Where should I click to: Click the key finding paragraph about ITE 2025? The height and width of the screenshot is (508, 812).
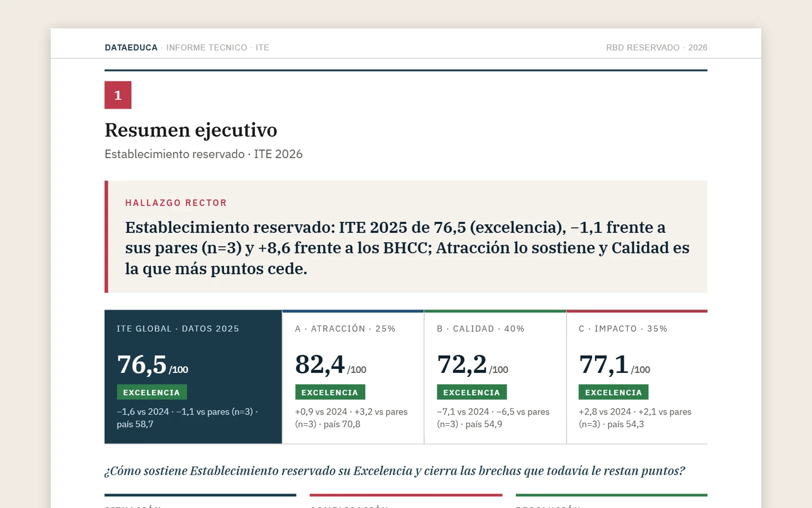click(407, 248)
